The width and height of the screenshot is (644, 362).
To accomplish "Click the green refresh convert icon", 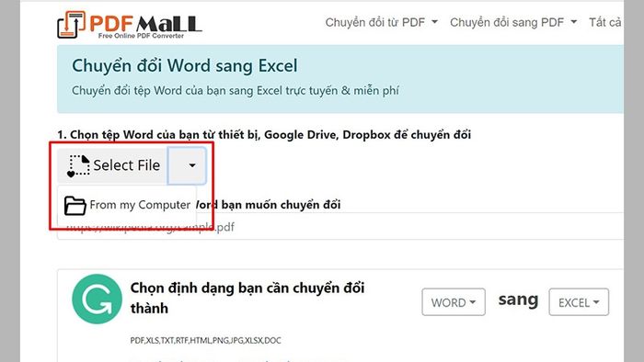I will click(x=97, y=299).
